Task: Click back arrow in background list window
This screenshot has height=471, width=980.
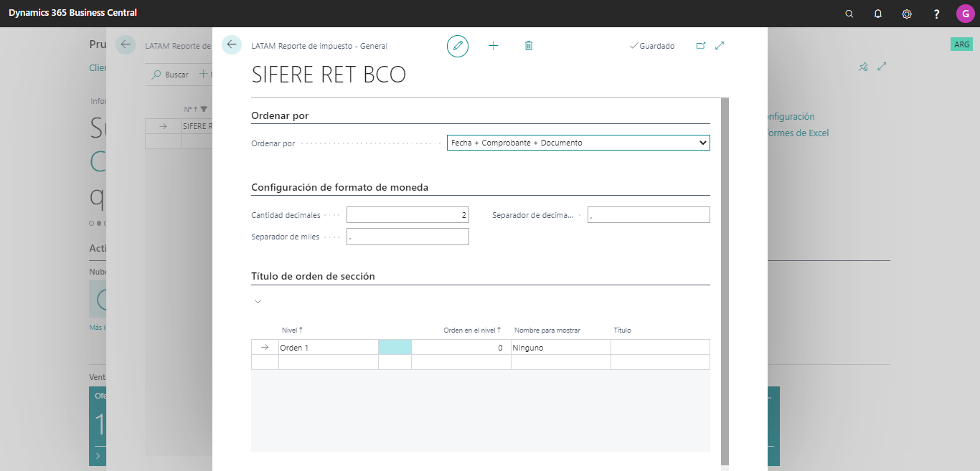Action: click(126, 44)
